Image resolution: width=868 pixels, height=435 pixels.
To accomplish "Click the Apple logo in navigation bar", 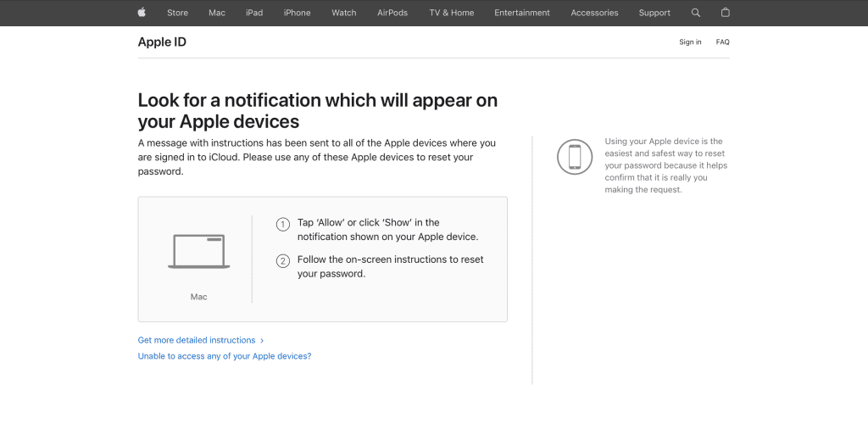I will (x=142, y=12).
